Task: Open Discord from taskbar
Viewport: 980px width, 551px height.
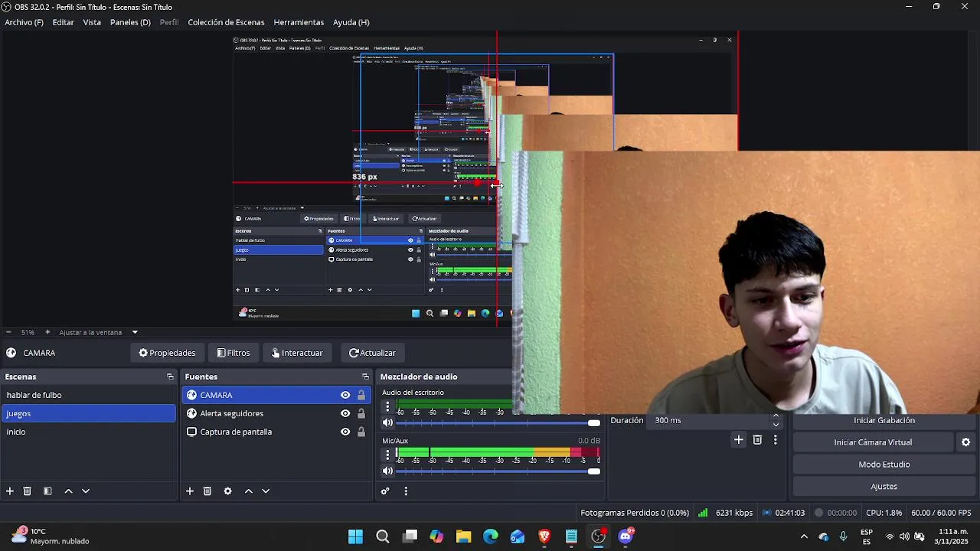Action: [x=626, y=536]
